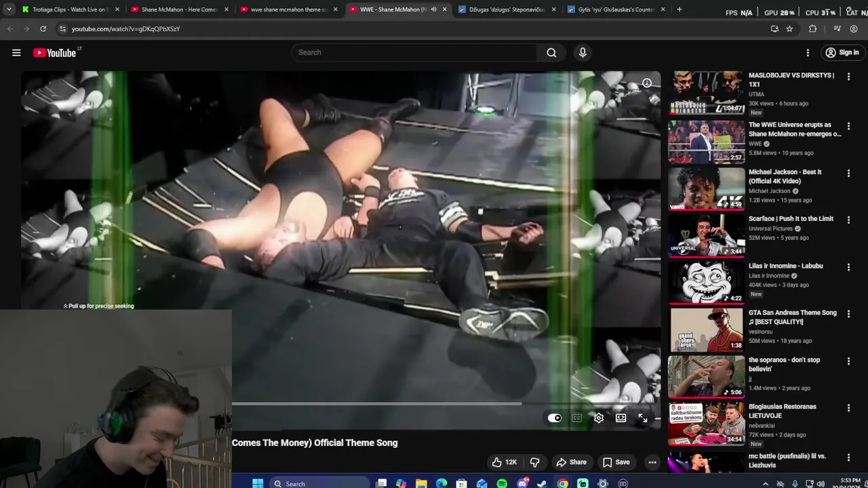868x488 pixels.
Task: Click the search magnifier button
Action: (551, 52)
